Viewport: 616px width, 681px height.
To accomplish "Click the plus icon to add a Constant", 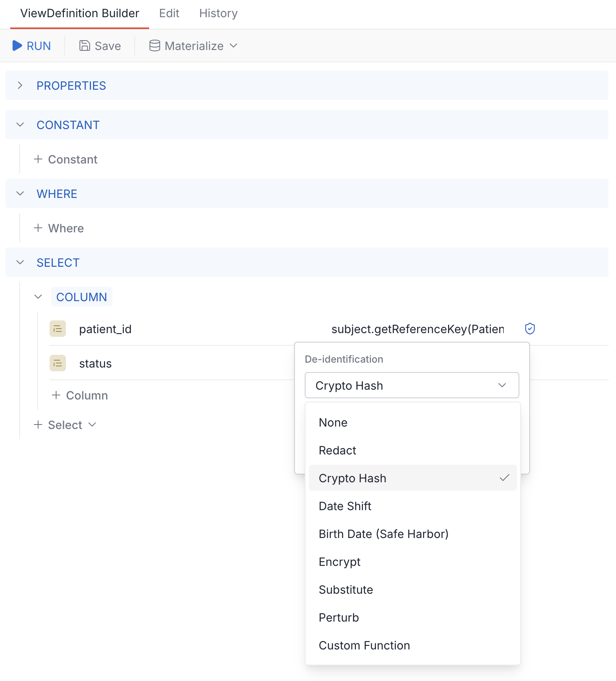I will pyautogui.click(x=38, y=159).
